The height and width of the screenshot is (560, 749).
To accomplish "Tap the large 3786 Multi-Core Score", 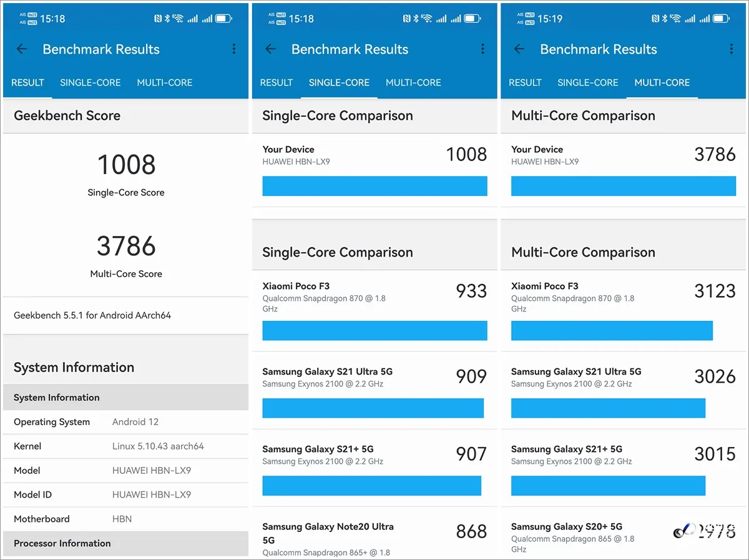I will click(126, 246).
